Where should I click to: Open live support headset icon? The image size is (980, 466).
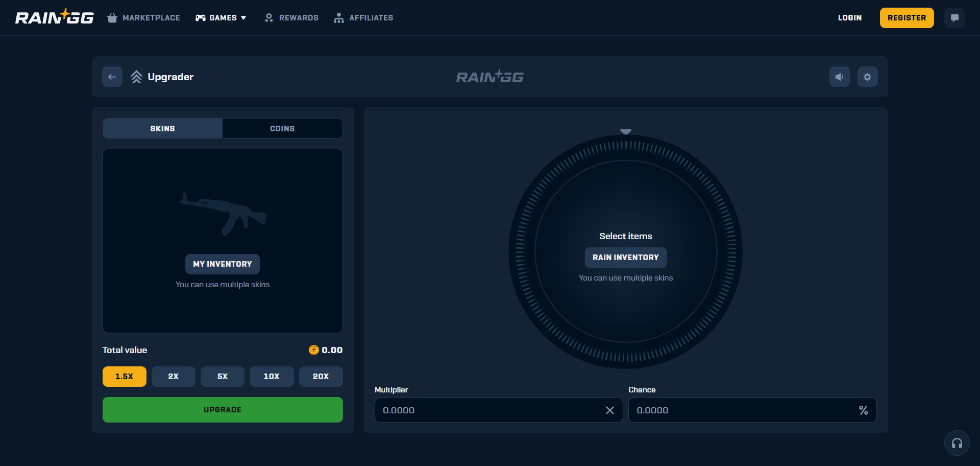(x=957, y=443)
